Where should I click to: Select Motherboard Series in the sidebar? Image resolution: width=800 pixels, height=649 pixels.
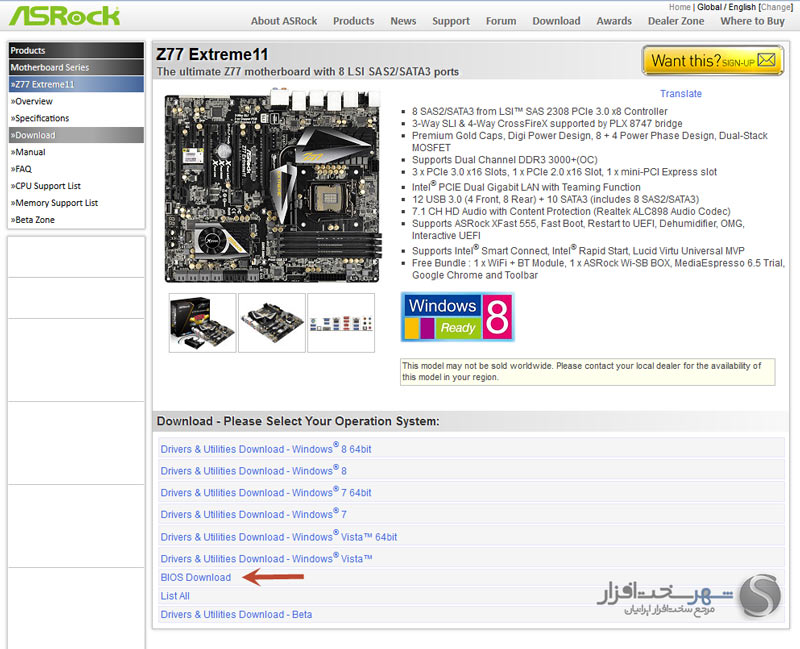coord(76,67)
